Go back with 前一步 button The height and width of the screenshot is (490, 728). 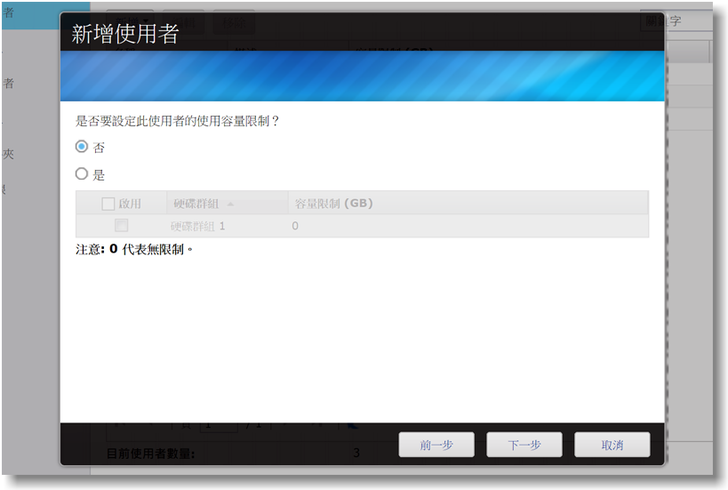pos(436,445)
